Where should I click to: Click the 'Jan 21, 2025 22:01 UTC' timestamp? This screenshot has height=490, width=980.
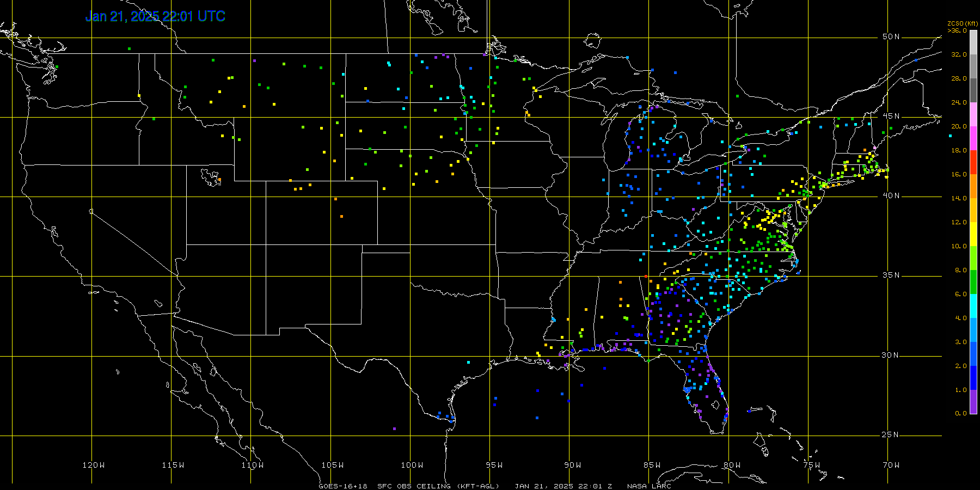point(155,16)
